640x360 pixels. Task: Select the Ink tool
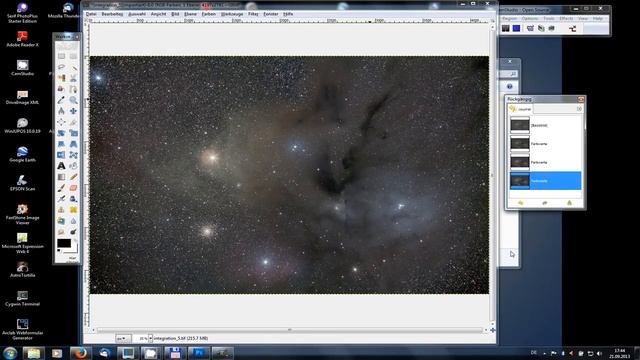73,199
